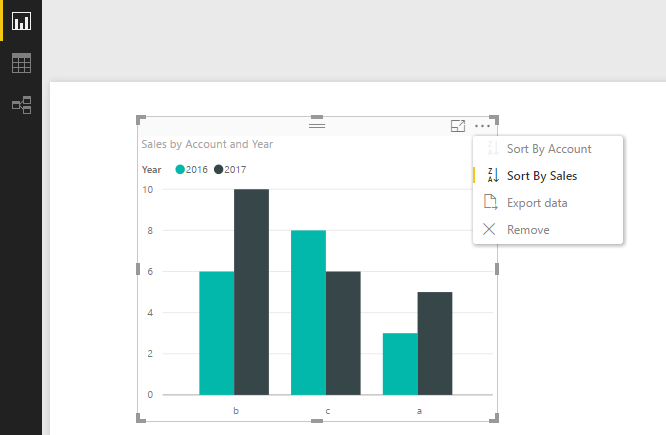Viewport: 666px width, 435px height.
Task: Click the y-axis value 0
Action: coord(150,395)
